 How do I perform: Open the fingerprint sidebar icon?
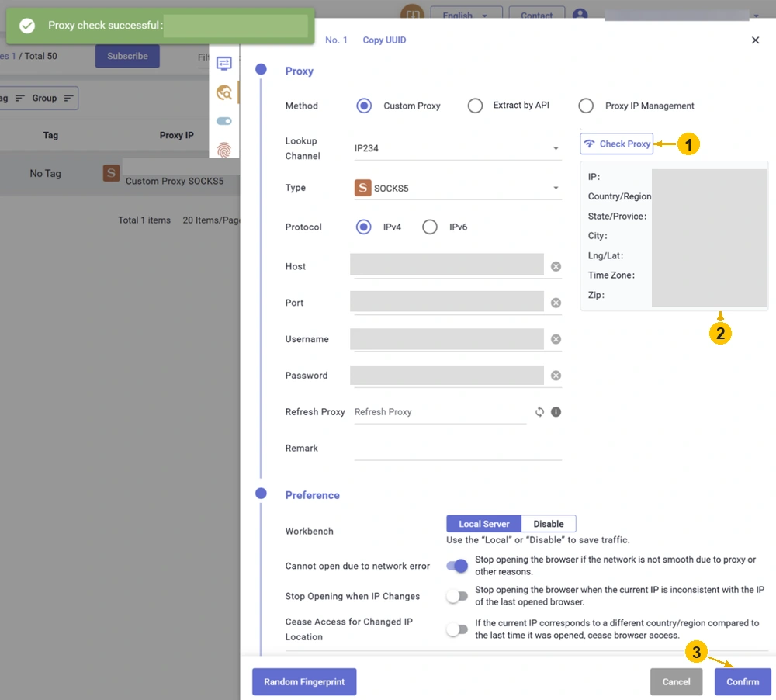click(x=223, y=149)
